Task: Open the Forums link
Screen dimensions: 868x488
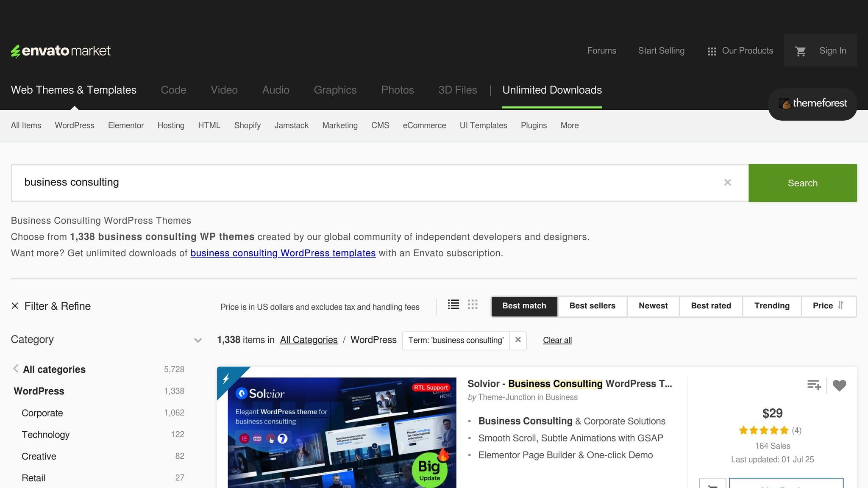Action: click(601, 51)
